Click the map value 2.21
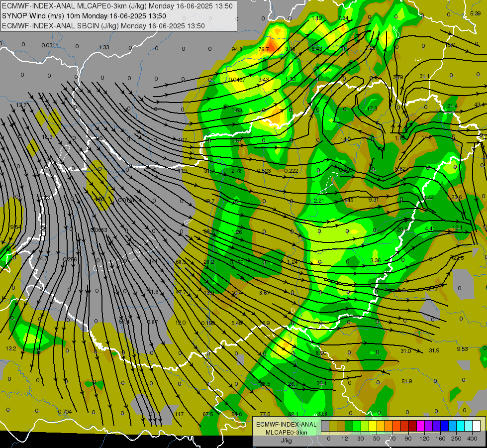 319,201
